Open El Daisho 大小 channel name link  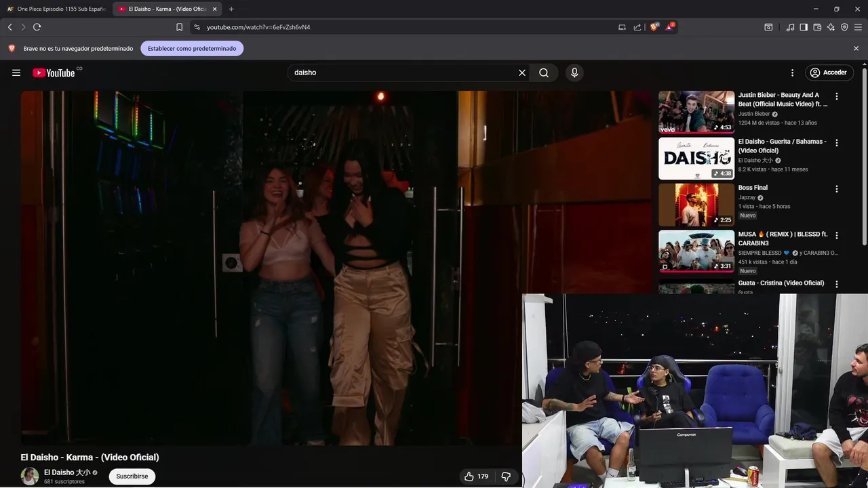67,472
